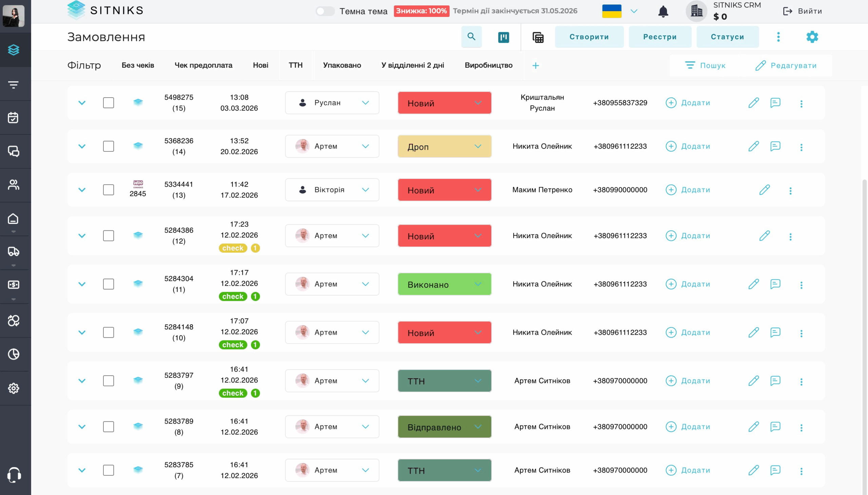
Task: Select the checkbox of order 5334441
Action: click(x=108, y=190)
